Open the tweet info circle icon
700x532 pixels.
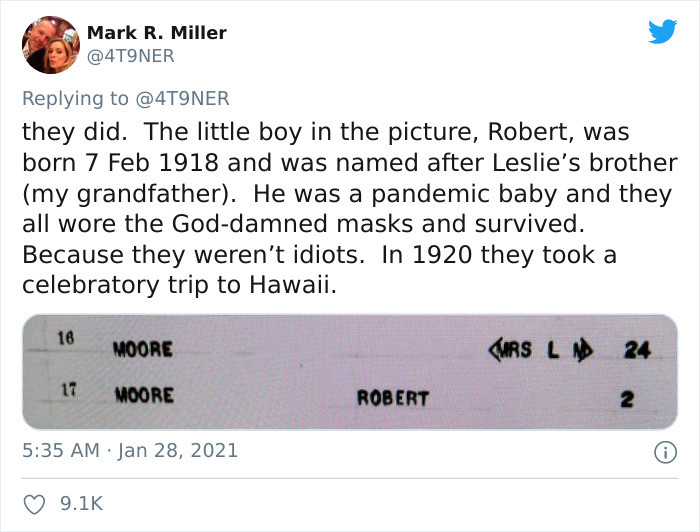point(665,452)
